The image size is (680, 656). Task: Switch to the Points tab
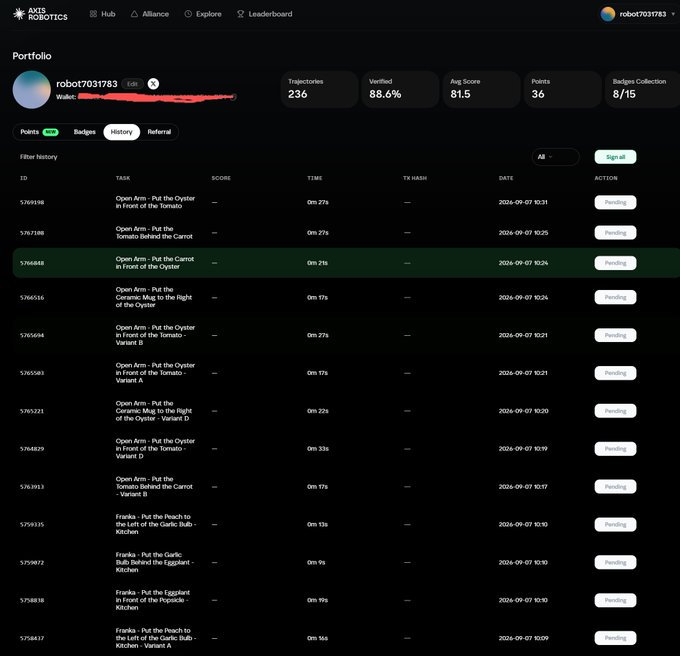39,132
